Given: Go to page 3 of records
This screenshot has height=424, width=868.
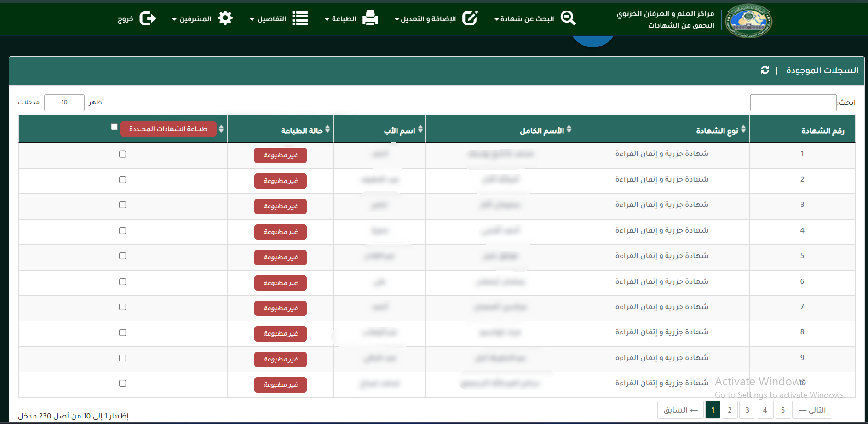Looking at the screenshot, I should pyautogui.click(x=747, y=410).
